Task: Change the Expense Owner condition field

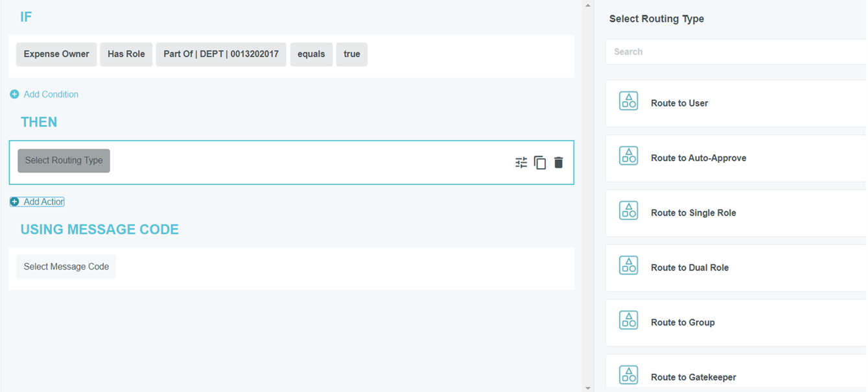Action: click(x=56, y=55)
